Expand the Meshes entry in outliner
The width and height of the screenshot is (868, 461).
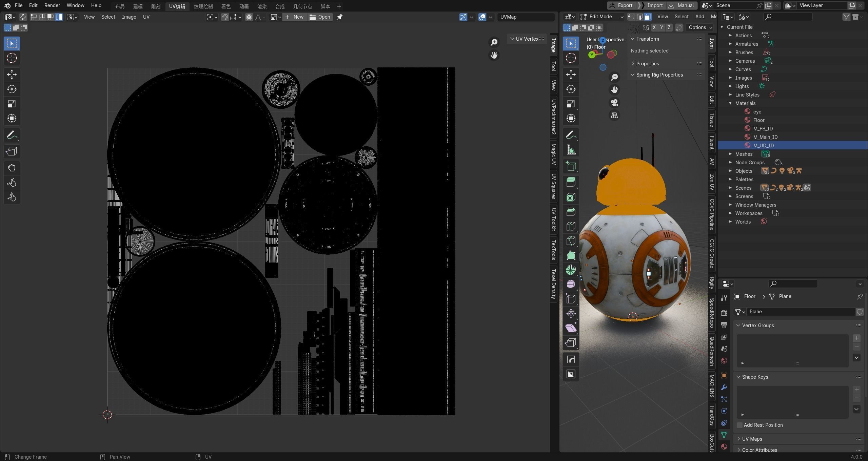pyautogui.click(x=731, y=154)
